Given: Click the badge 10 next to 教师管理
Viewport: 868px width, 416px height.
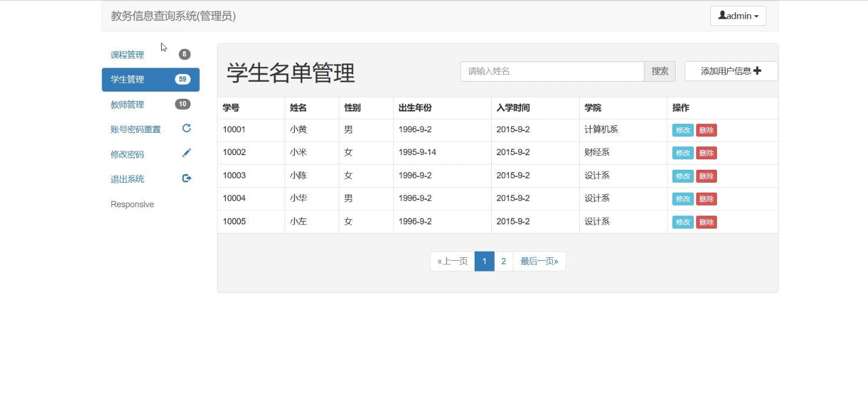Looking at the screenshot, I should click(x=182, y=104).
